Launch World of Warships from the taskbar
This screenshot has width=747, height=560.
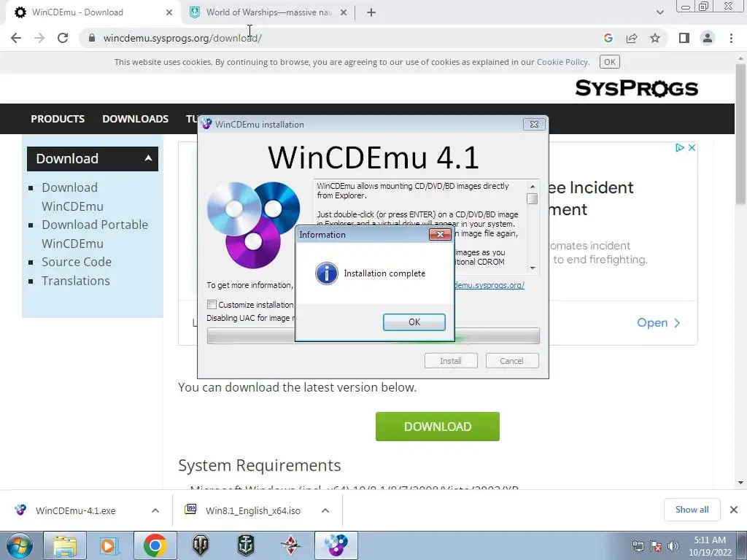click(246, 545)
